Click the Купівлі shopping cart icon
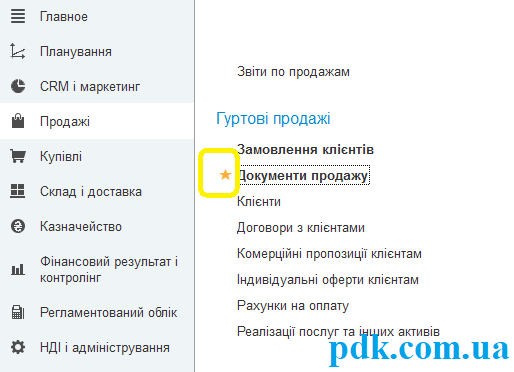 (x=18, y=156)
